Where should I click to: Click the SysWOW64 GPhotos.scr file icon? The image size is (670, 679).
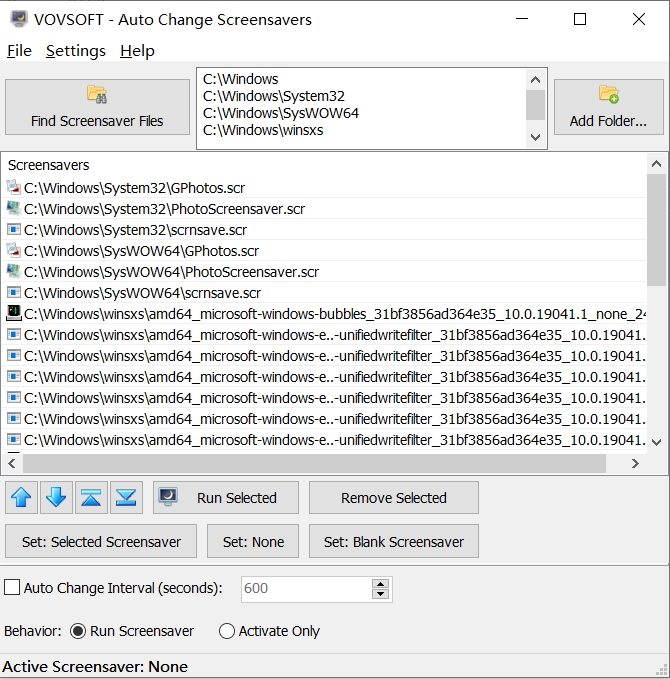pyautogui.click(x=13, y=250)
